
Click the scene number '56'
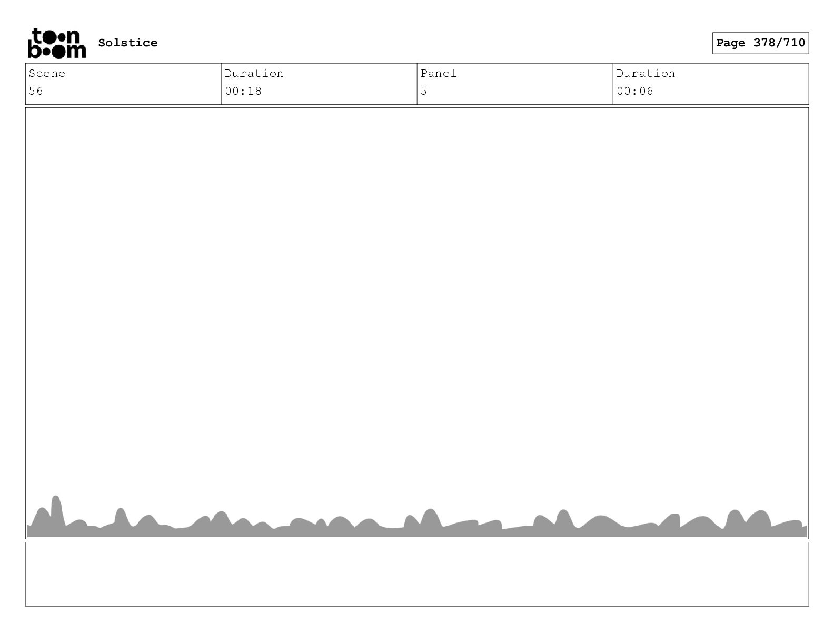point(36,91)
